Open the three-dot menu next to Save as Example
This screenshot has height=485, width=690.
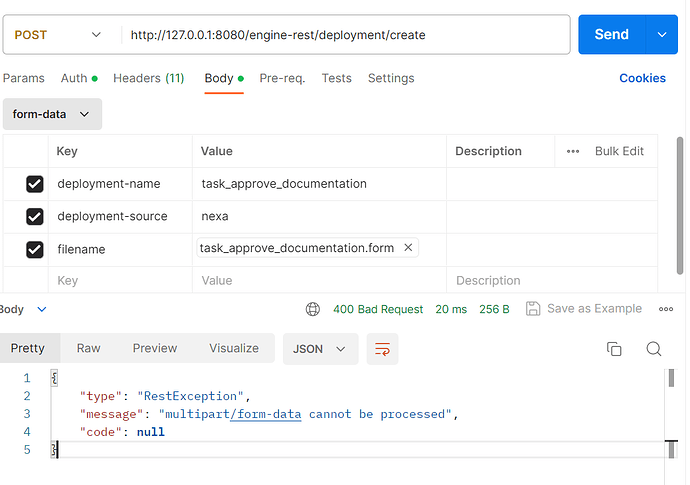pyautogui.click(x=666, y=309)
